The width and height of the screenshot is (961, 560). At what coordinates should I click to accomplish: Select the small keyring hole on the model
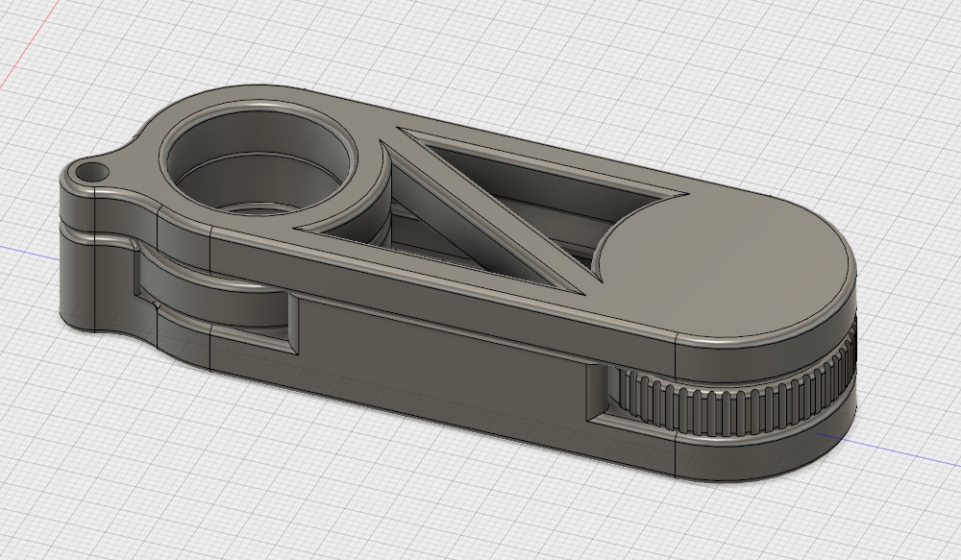click(x=90, y=172)
